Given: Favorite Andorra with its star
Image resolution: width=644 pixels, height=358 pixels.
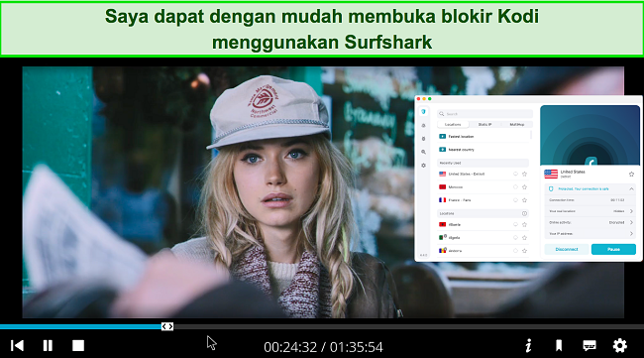Looking at the screenshot, I should point(524,251).
